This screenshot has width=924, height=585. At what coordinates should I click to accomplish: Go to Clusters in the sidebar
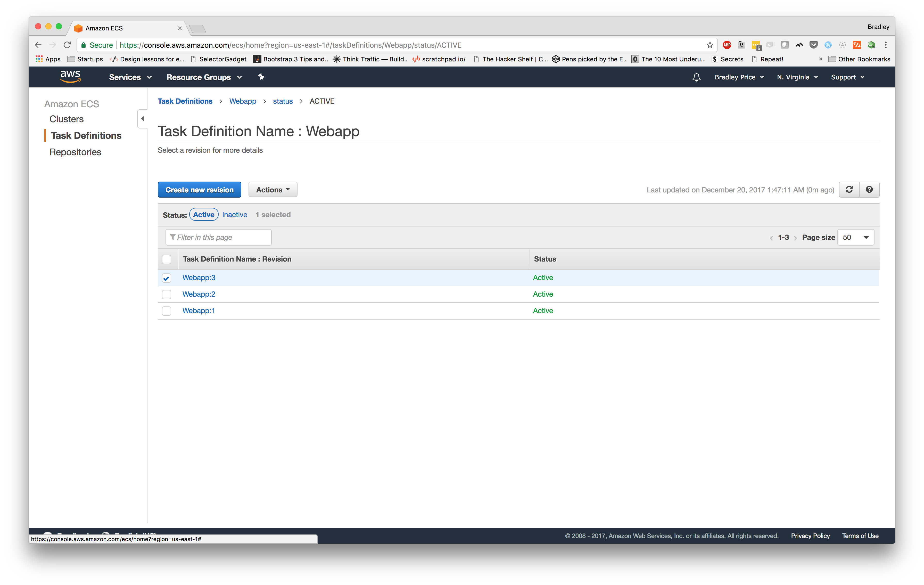click(x=66, y=119)
